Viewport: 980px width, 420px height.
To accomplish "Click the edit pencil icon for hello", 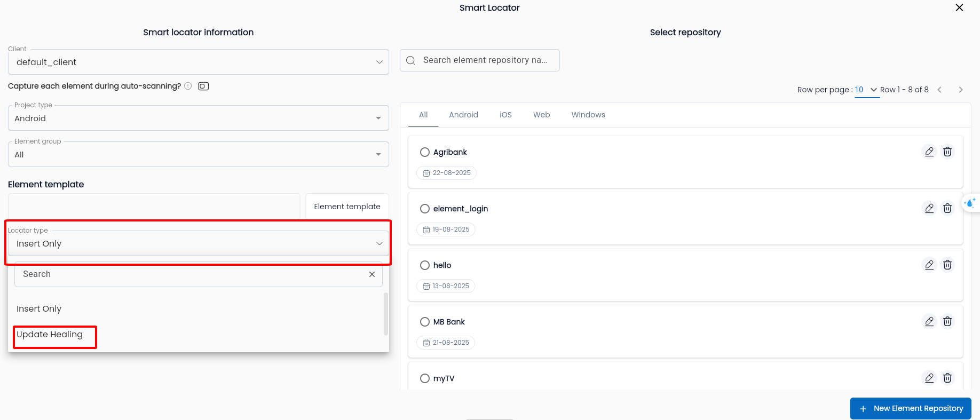I will [x=929, y=265].
